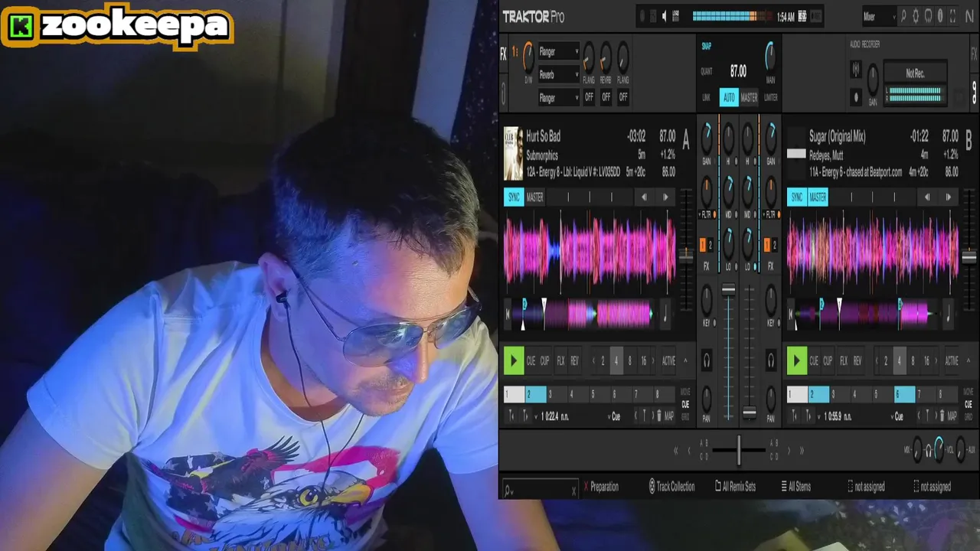Viewport: 980px width, 551px height.
Task: Assign Deck A to FX unit 1
Action: 703,246
